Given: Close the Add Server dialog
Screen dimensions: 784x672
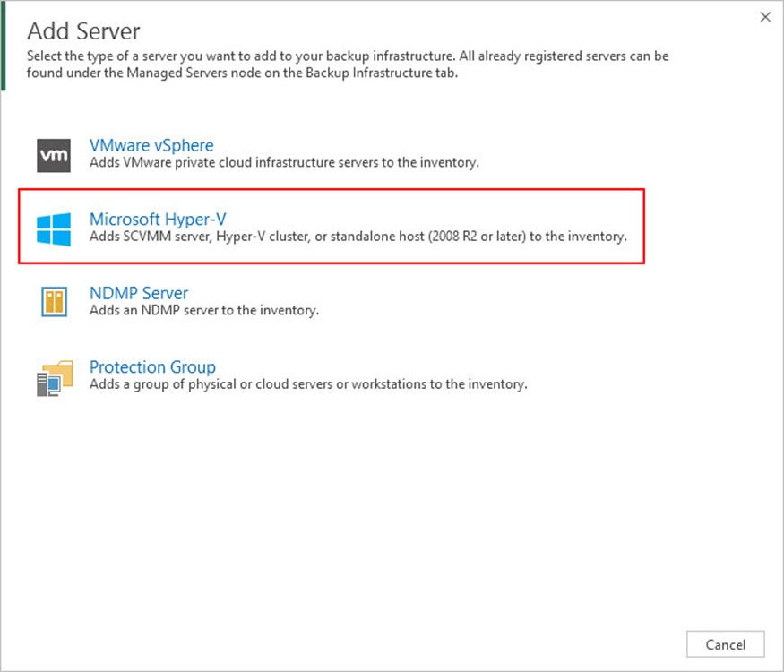Looking at the screenshot, I should tap(765, 17).
